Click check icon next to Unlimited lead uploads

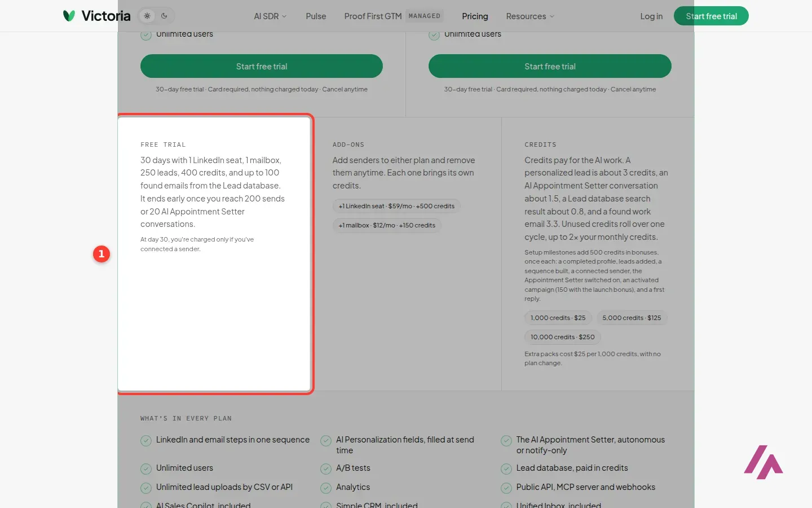(146, 488)
